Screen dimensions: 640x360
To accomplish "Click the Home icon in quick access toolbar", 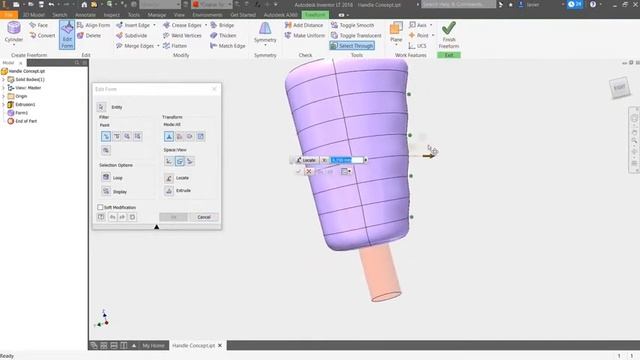I will click(x=84, y=4).
